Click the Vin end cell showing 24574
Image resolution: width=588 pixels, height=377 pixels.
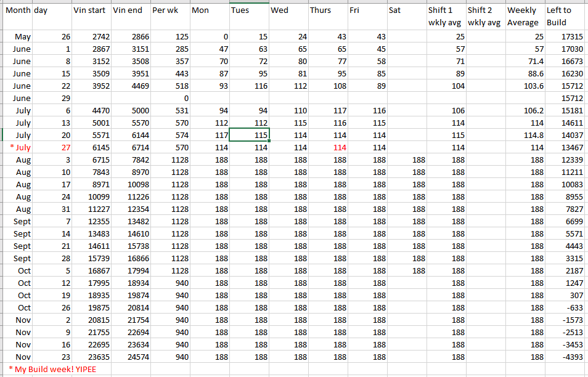pos(131,357)
